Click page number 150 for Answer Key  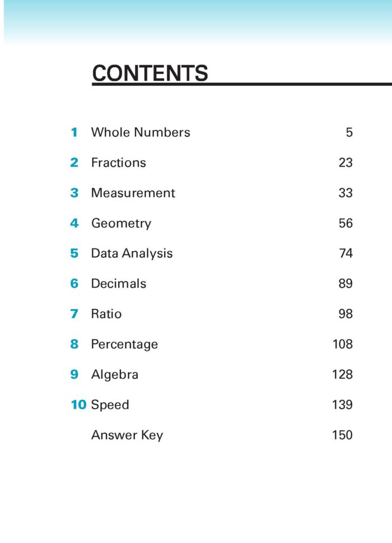coord(342,435)
